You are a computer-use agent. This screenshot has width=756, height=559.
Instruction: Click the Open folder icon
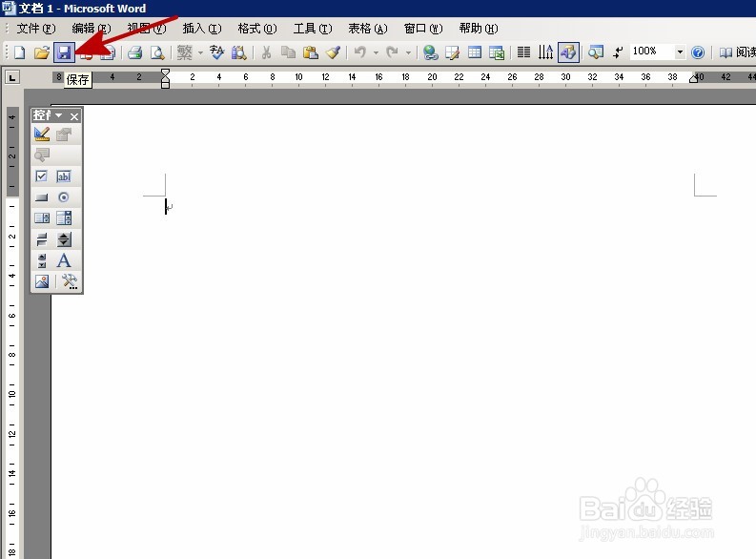point(42,52)
